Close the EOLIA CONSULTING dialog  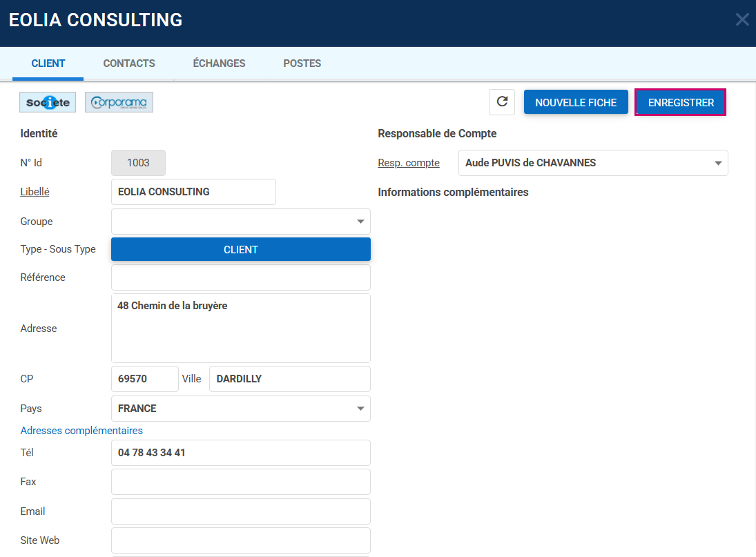point(742,19)
